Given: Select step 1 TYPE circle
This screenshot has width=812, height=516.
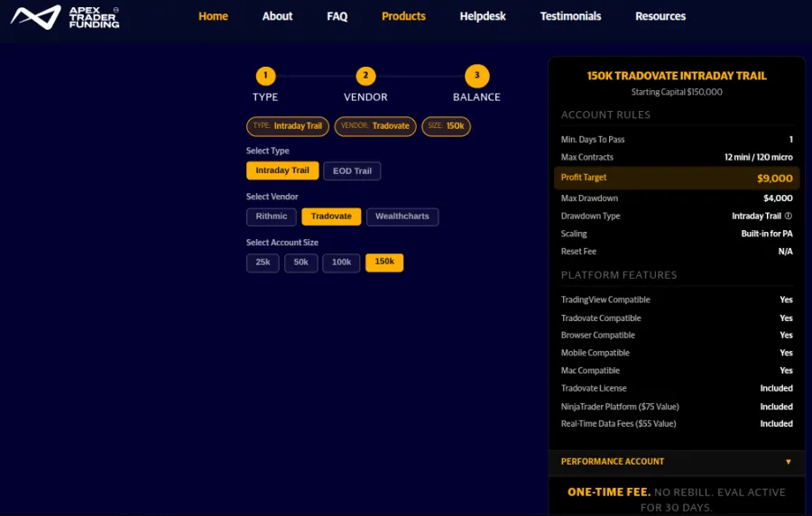Looking at the screenshot, I should click(265, 76).
